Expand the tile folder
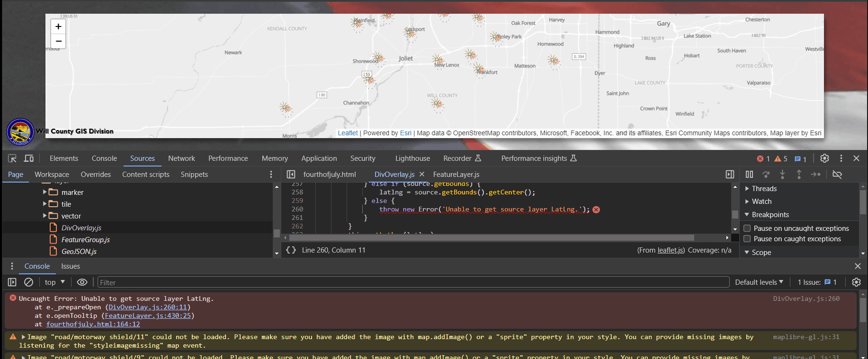This screenshot has height=359, width=868. [x=45, y=204]
